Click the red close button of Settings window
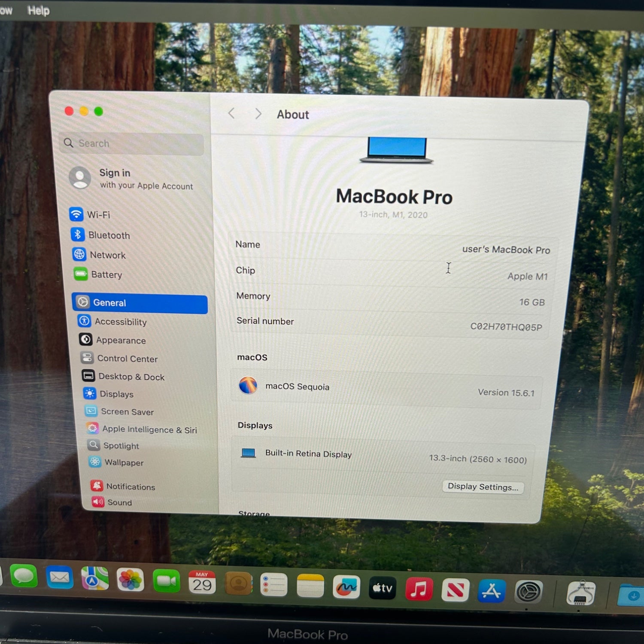Screen dimensions: 644x644 click(69, 111)
